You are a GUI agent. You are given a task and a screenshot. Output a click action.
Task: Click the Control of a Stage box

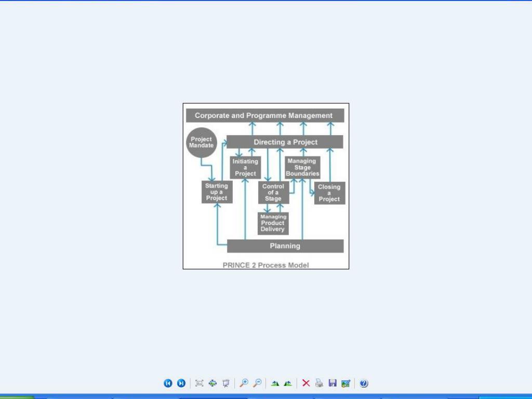pyautogui.click(x=273, y=192)
